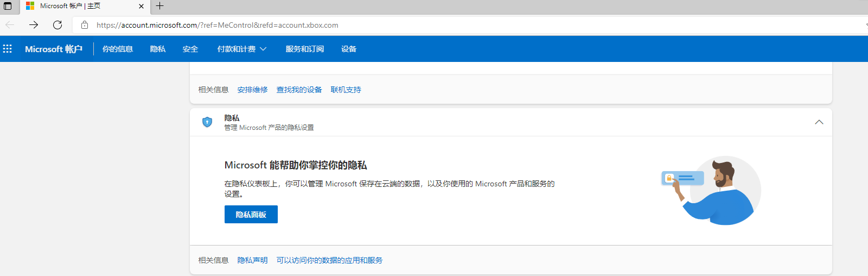
Task: Open the 安排维修 link
Action: (253, 90)
